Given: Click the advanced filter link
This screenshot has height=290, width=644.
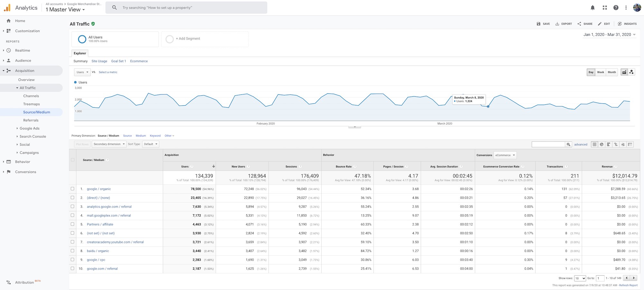Looking at the screenshot, I should [581, 144].
